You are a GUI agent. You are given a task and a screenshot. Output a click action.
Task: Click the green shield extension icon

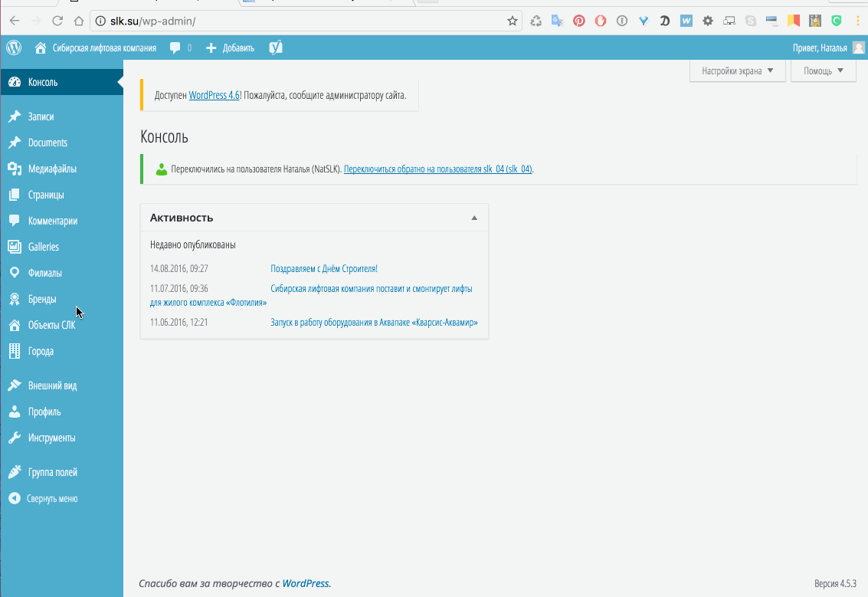pyautogui.click(x=837, y=21)
